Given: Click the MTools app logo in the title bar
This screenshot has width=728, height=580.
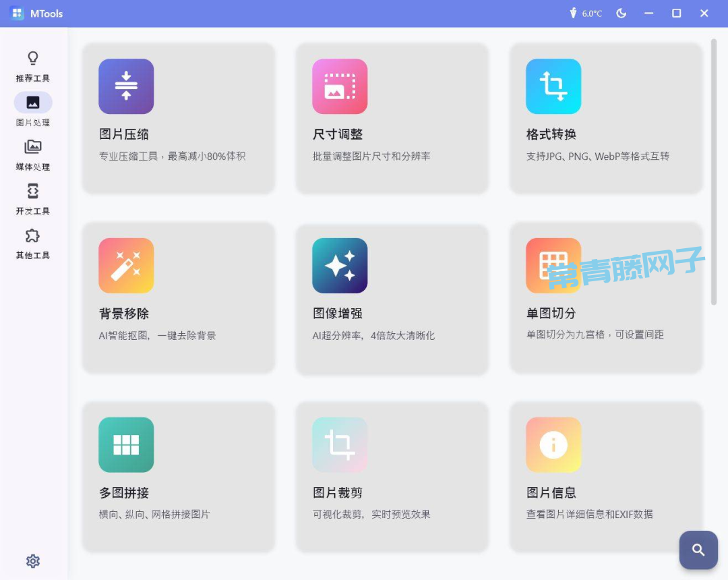Looking at the screenshot, I should tap(17, 13).
